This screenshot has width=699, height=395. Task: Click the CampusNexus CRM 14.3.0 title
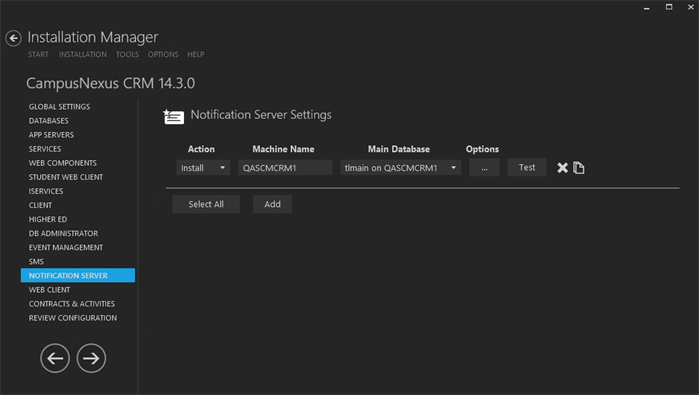(x=111, y=83)
